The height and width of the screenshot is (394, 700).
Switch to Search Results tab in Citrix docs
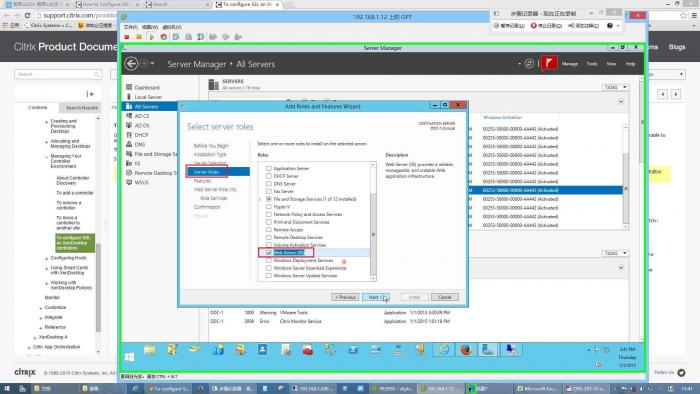(82, 108)
